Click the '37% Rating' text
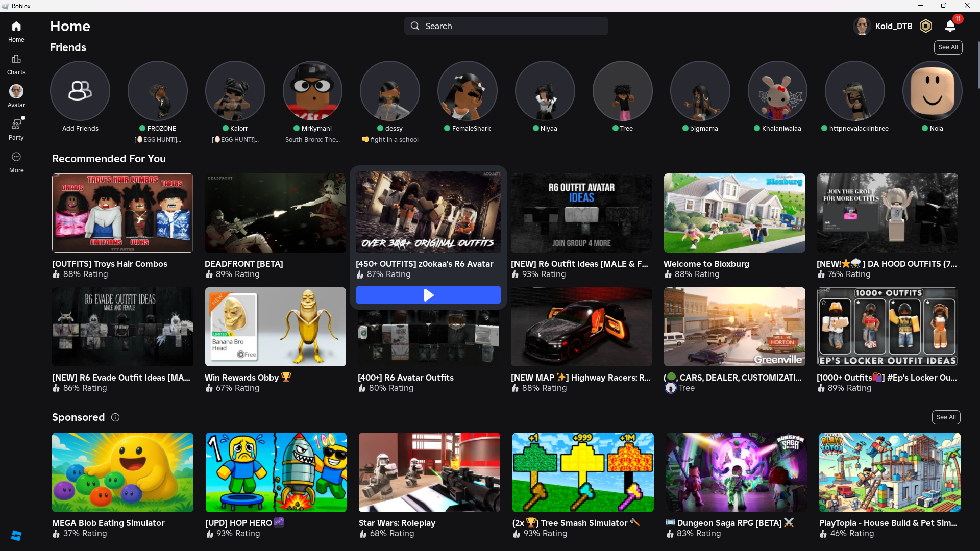Viewport: 980px width, 551px height. point(85,534)
